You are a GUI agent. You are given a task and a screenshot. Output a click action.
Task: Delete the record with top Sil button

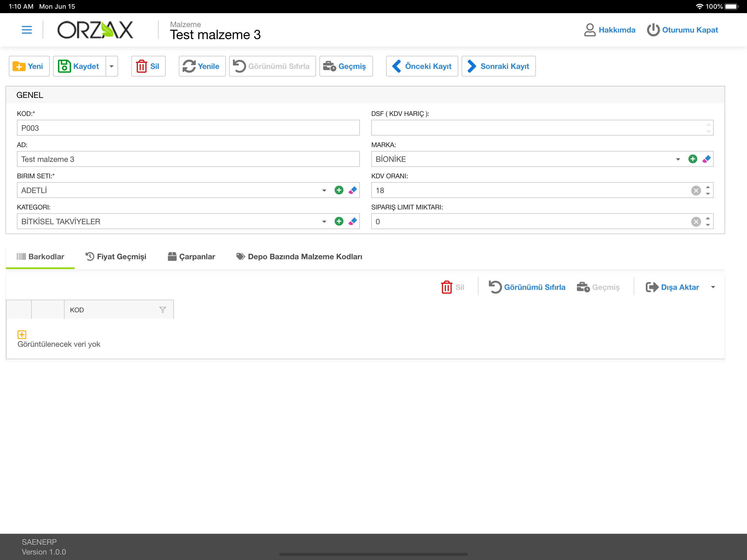(148, 66)
